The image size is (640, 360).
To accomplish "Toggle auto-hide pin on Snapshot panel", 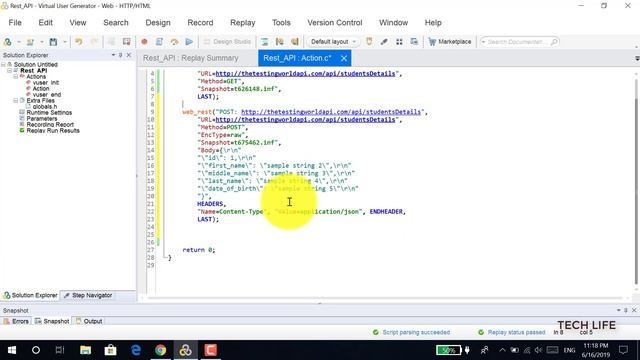I will click(x=626, y=310).
